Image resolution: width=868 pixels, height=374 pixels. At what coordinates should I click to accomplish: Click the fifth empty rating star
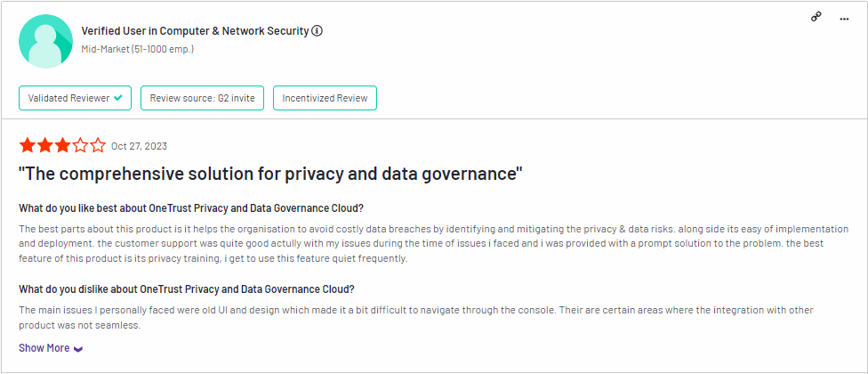(98, 146)
